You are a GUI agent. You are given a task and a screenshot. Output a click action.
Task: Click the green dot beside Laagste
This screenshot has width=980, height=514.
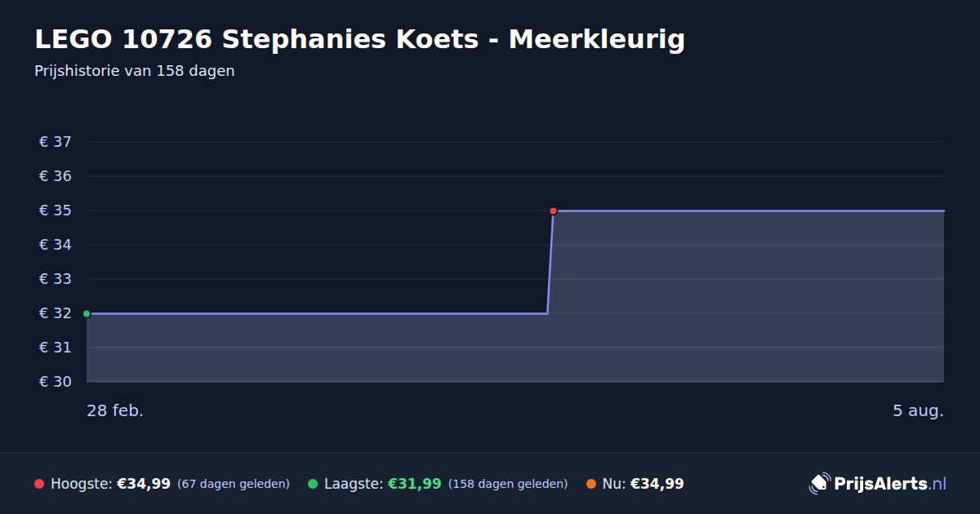point(313,484)
